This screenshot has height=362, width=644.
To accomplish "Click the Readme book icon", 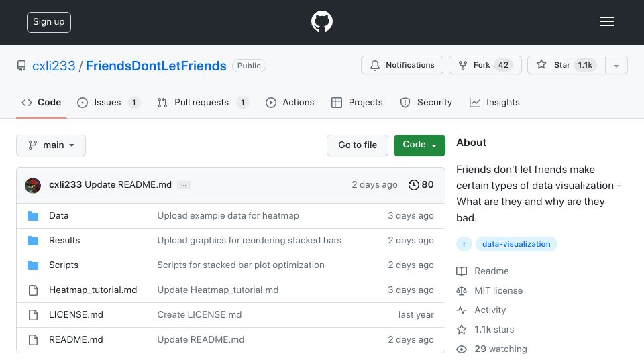I will click(462, 271).
